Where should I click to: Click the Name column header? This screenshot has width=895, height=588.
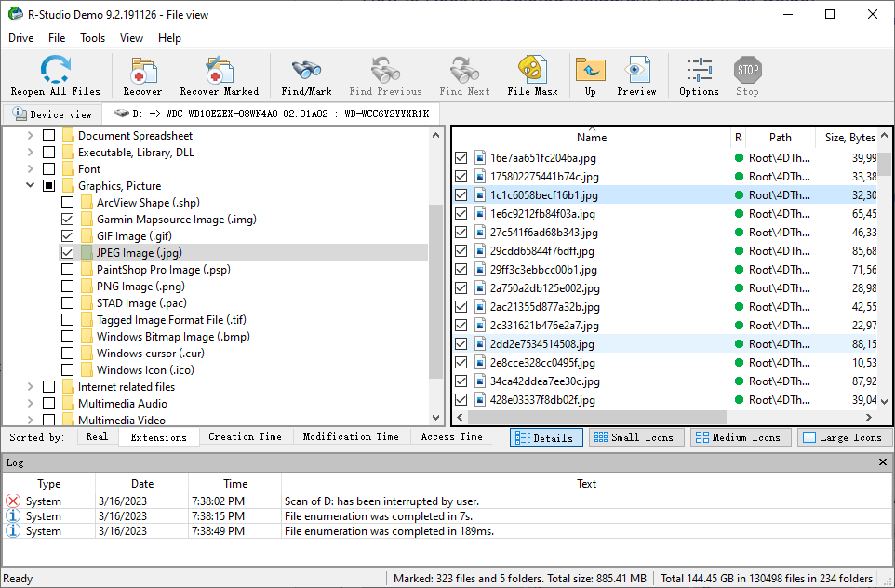tap(592, 137)
